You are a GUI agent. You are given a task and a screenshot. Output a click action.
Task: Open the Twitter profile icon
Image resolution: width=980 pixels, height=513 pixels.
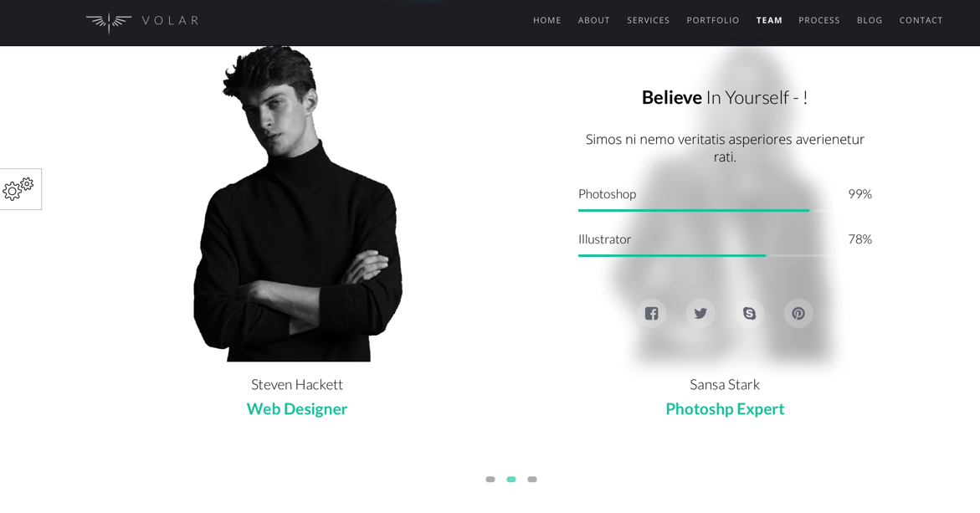[700, 313]
